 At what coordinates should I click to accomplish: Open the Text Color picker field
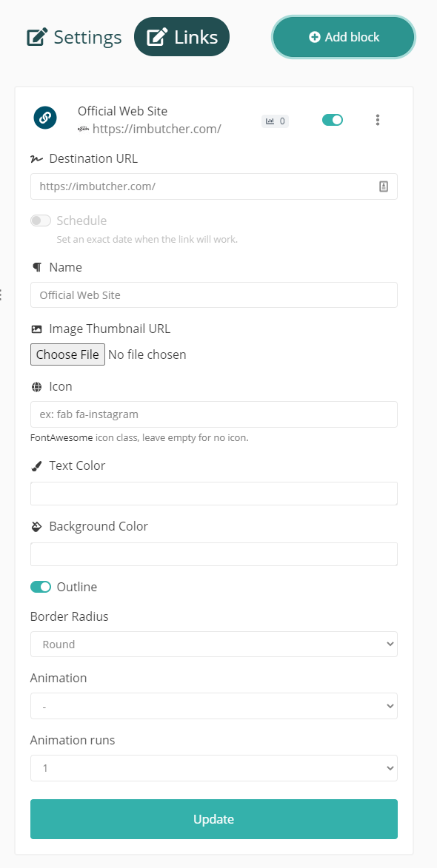coord(214,494)
